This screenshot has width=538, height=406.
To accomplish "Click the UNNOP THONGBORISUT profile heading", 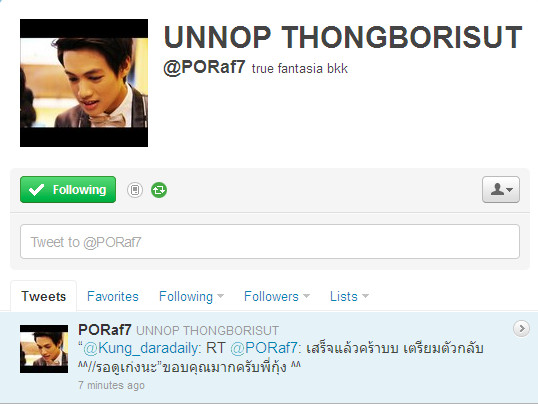I will [343, 37].
